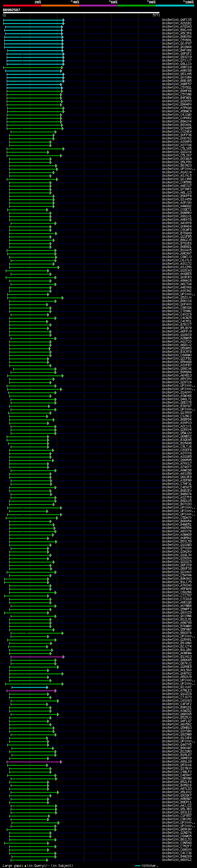Open hit UniRef100_Q4FCX5
197x868 pixels.
[177, 20]
